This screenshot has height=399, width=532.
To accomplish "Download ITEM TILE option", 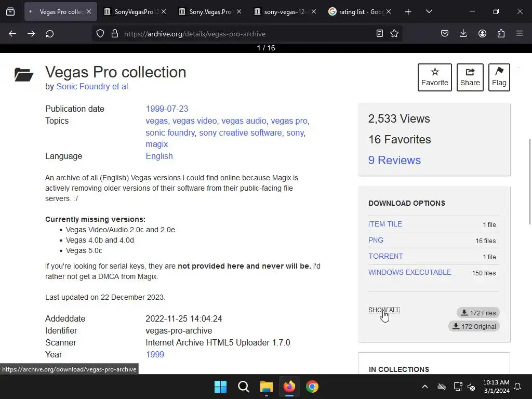I will point(385,224).
